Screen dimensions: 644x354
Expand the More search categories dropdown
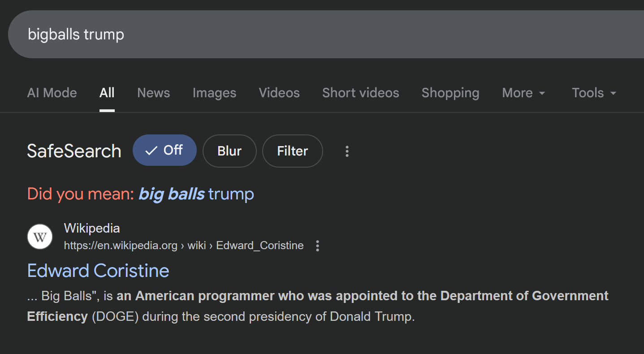click(x=523, y=93)
